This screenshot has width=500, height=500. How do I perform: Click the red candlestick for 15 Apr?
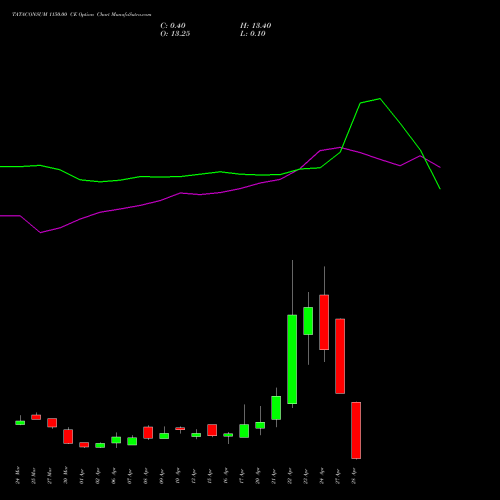pyautogui.click(x=212, y=430)
